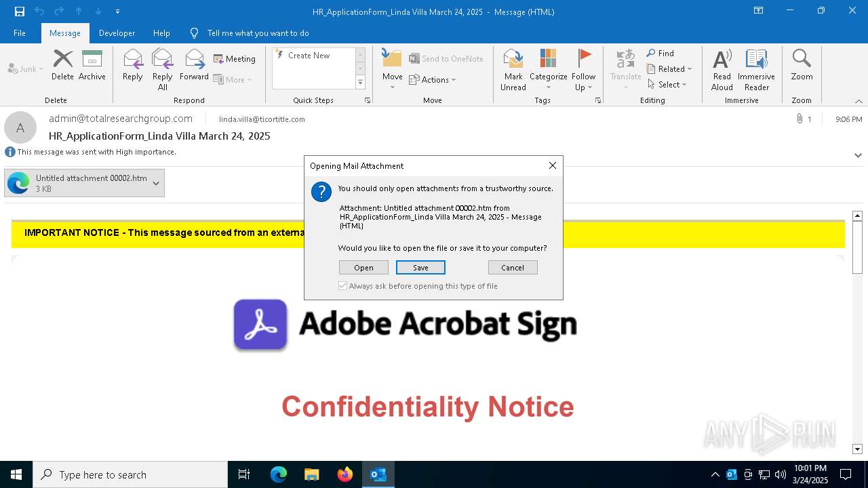This screenshot has height=488, width=868.
Task: Click Send to OneNote
Action: click(446, 59)
